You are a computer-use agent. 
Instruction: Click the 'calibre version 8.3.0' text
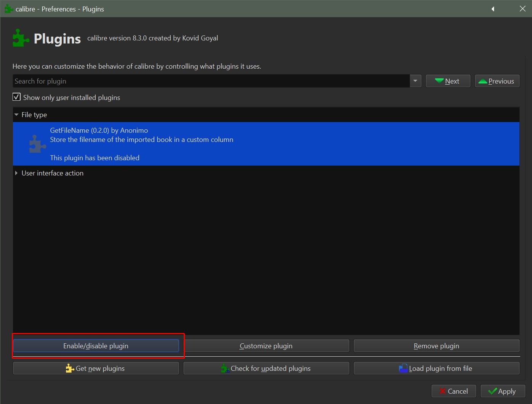coord(153,38)
